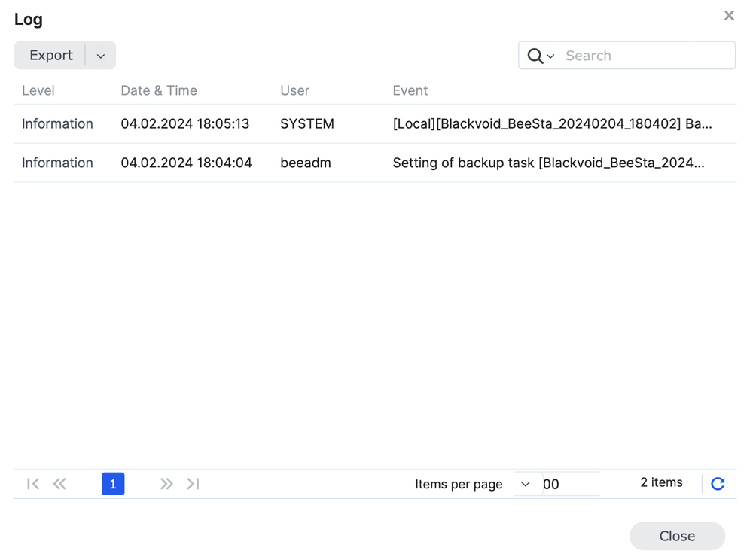Sort by Date & Time column header
Image resolution: width=753 pixels, height=560 pixels.
click(159, 90)
